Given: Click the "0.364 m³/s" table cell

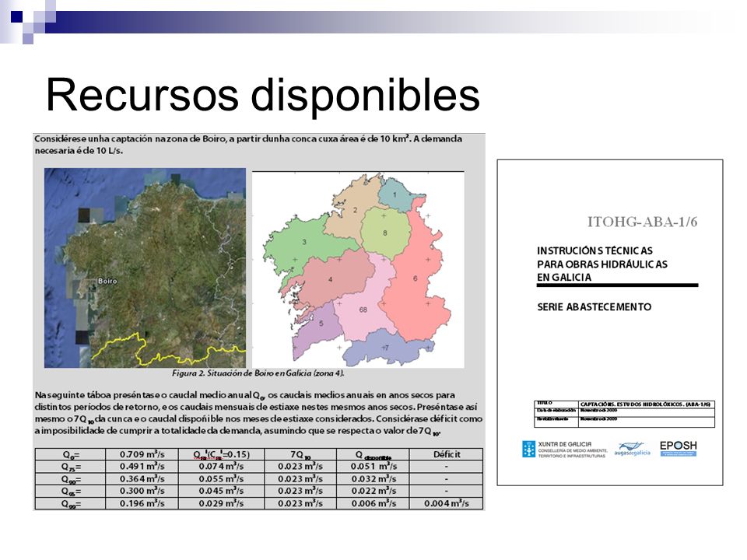Looking at the screenshot, I should (142, 479).
